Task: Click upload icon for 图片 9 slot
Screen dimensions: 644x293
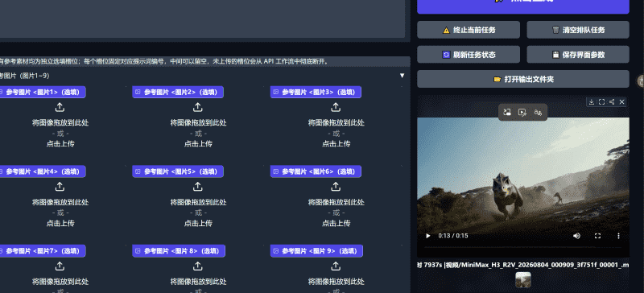Action: point(336,266)
